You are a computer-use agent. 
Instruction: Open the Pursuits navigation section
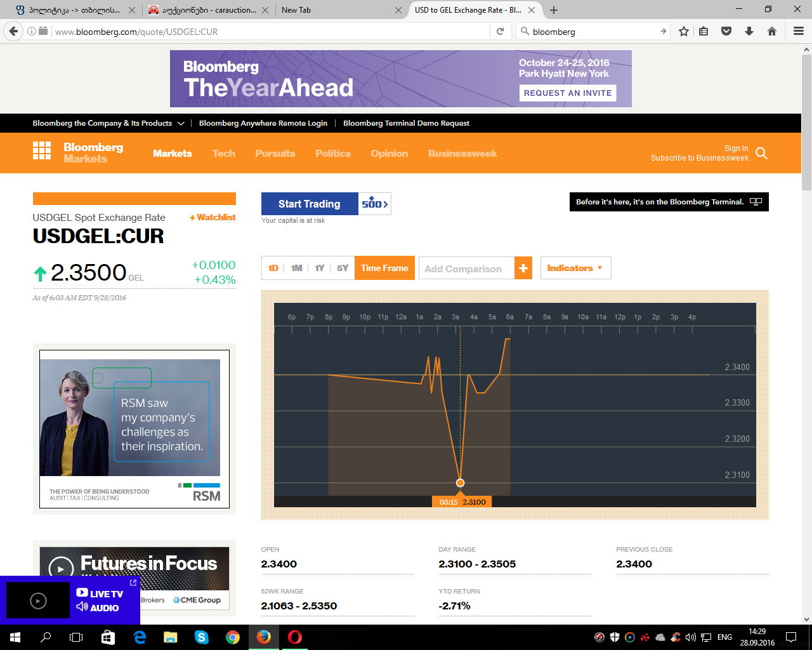tap(275, 154)
